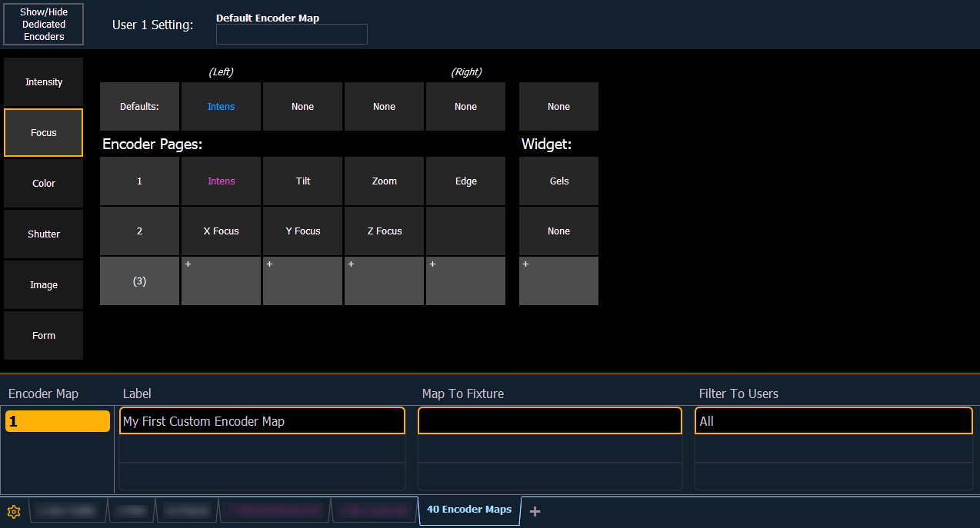Select the Edge encoder on page 1
980x528 pixels.
(466, 181)
